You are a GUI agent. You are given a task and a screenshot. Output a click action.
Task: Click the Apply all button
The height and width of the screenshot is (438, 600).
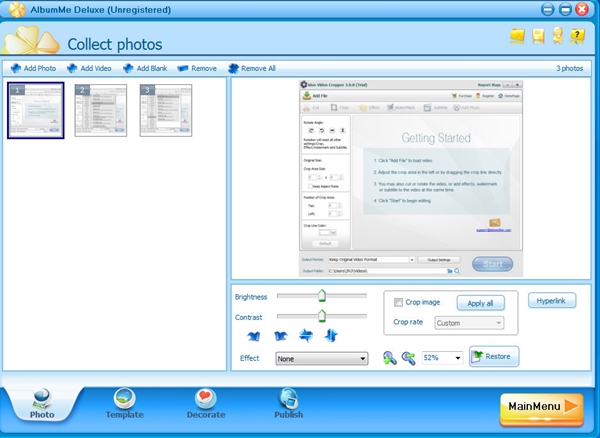tap(480, 302)
